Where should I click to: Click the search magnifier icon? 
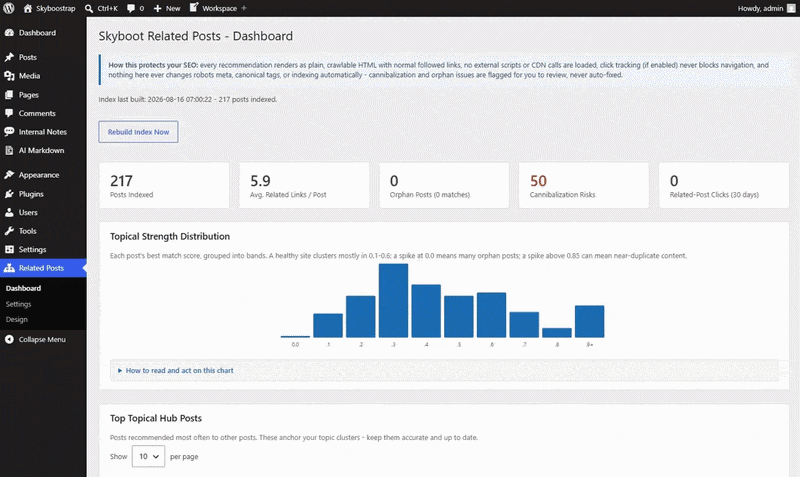[89, 8]
